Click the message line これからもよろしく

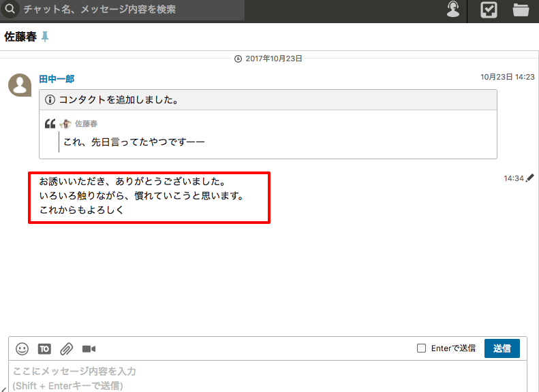(82, 210)
